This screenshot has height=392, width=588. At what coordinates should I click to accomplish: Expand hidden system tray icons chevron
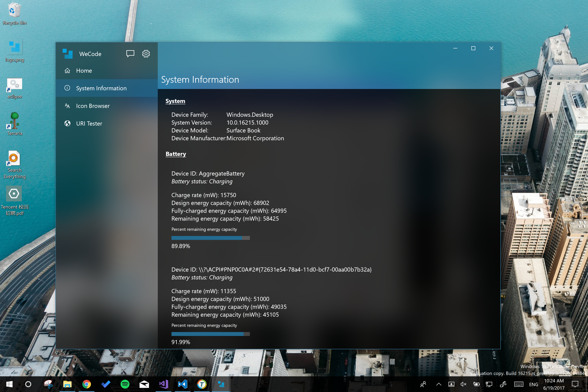[439, 384]
